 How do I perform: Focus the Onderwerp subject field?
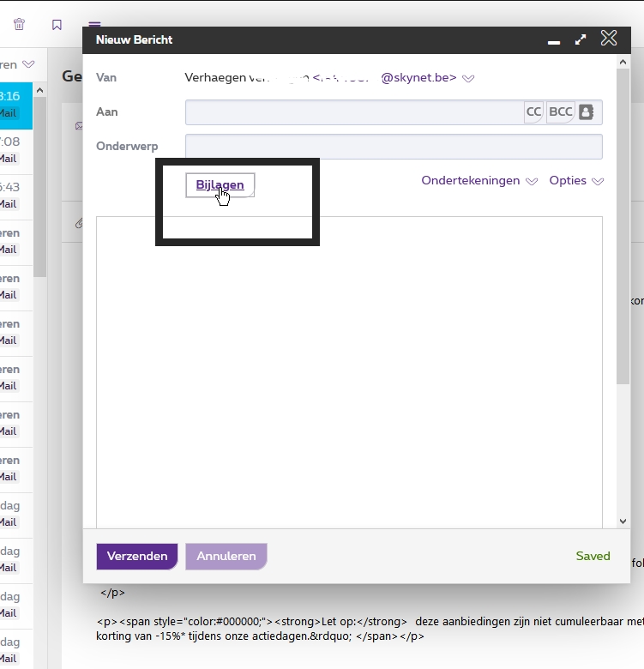(x=394, y=147)
